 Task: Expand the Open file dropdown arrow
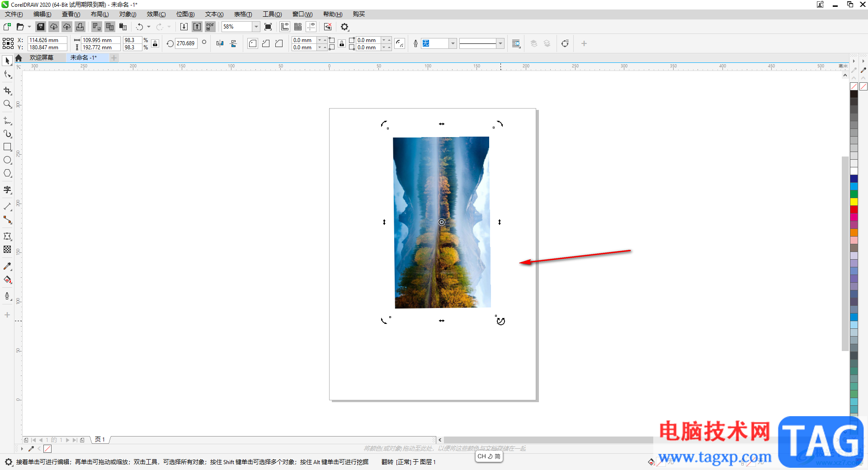tap(29, 27)
